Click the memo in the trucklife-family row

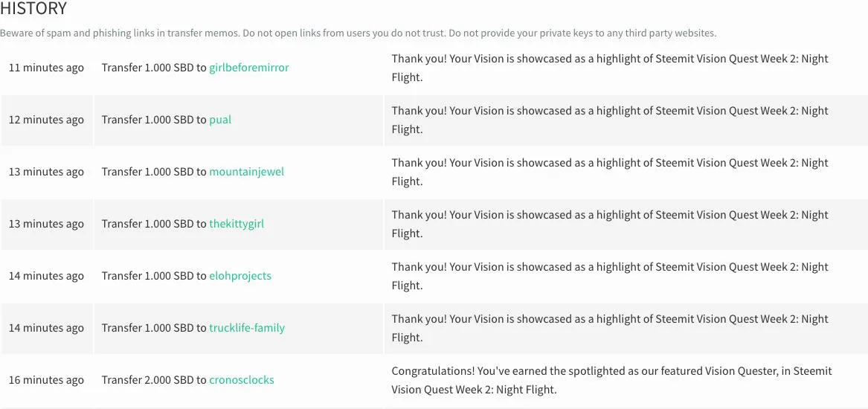click(610, 328)
